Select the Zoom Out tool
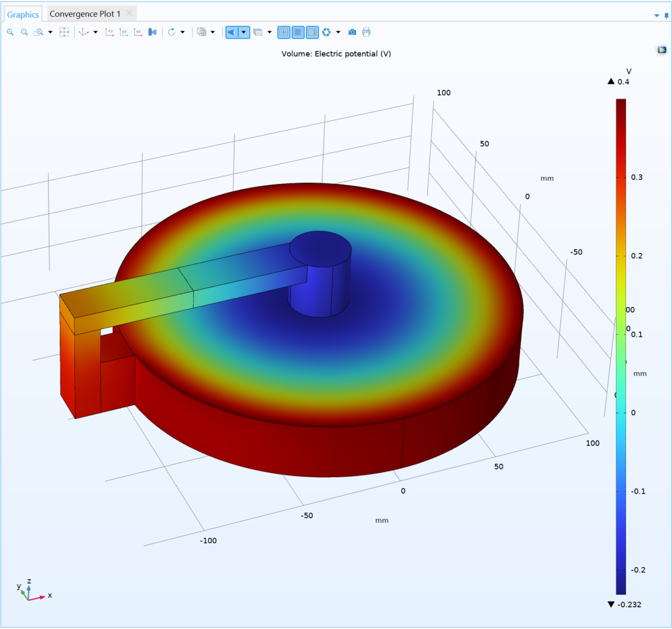 25,32
